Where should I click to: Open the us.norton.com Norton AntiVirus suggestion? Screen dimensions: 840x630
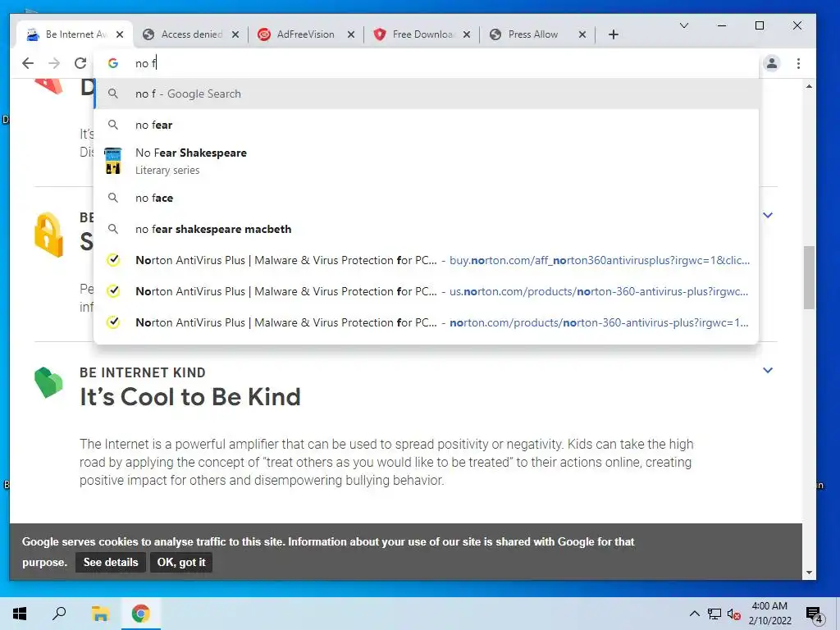[426, 291]
